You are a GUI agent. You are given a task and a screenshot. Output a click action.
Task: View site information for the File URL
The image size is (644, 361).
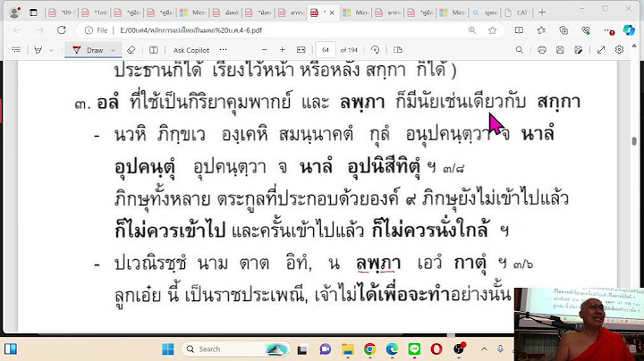96,30
